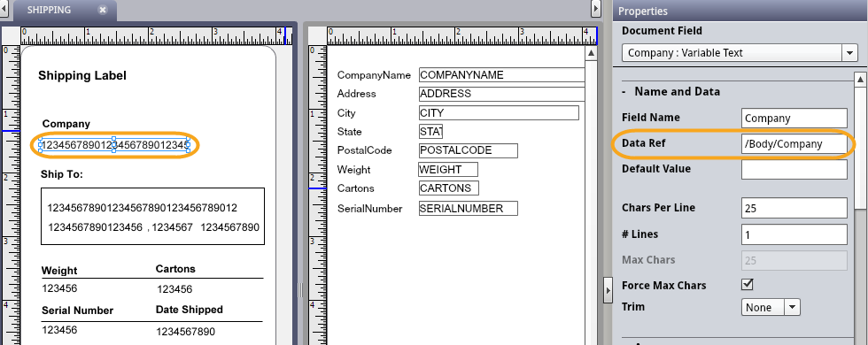Screen dimensions: 868x345
Task: Click the Default Value input field
Action: pos(794,169)
